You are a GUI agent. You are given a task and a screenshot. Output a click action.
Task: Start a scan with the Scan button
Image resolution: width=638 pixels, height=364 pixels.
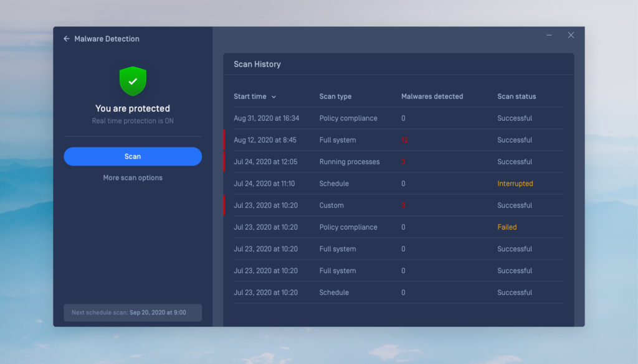[133, 157]
